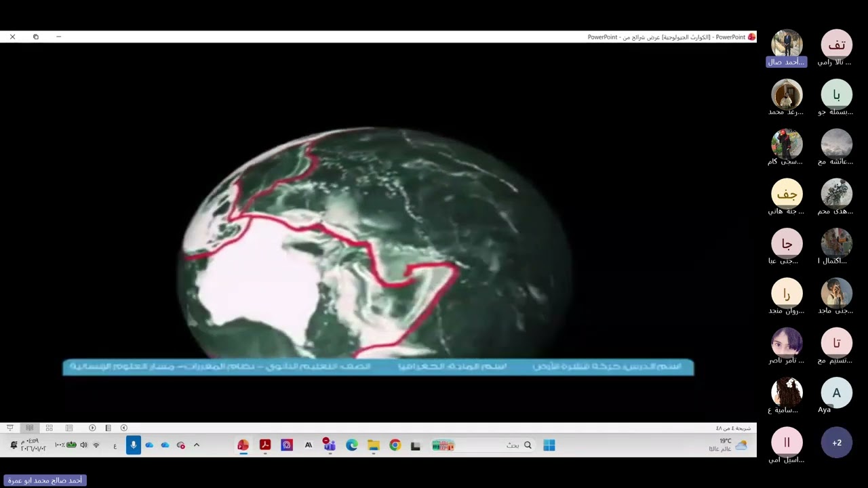The height and width of the screenshot is (488, 868).
Task: Open the Windows Start menu
Action: (549, 445)
